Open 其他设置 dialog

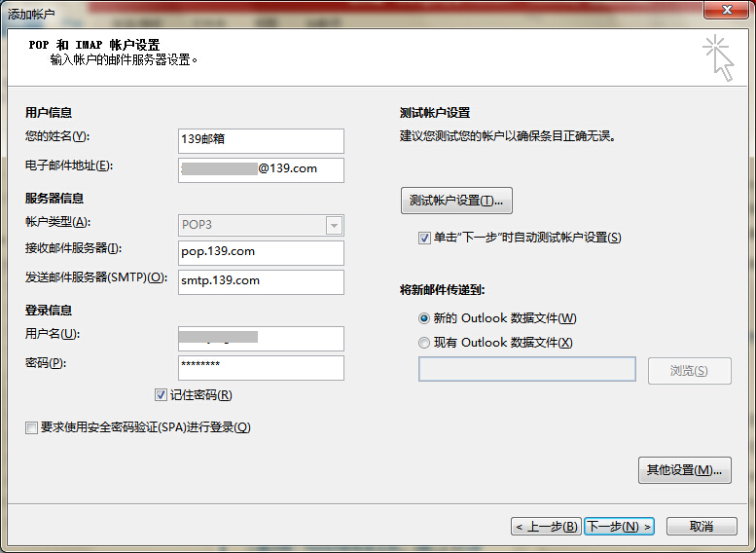point(684,470)
